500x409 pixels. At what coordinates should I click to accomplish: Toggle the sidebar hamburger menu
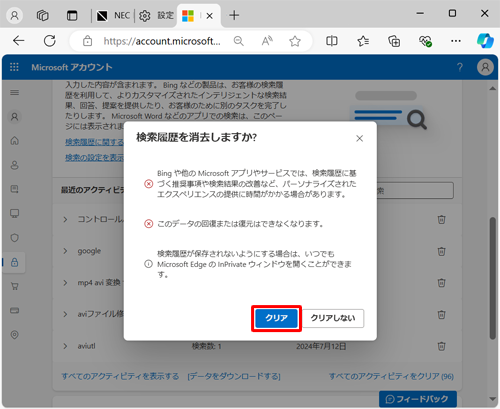pos(14,92)
